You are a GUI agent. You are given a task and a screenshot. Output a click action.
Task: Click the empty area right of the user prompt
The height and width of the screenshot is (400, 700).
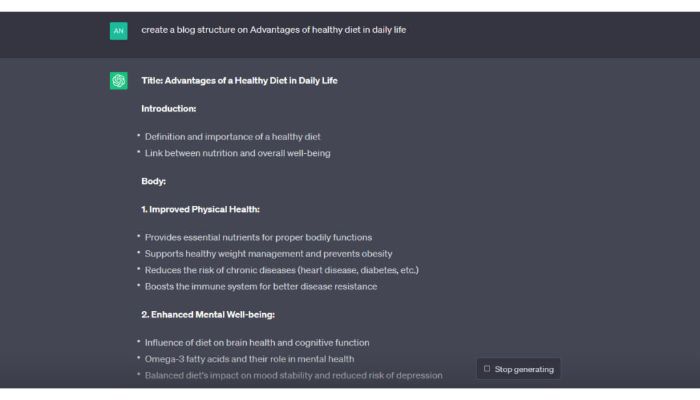(x=549, y=30)
